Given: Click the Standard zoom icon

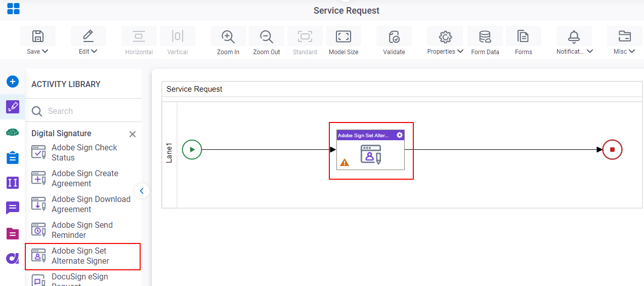Looking at the screenshot, I should coord(305,36).
